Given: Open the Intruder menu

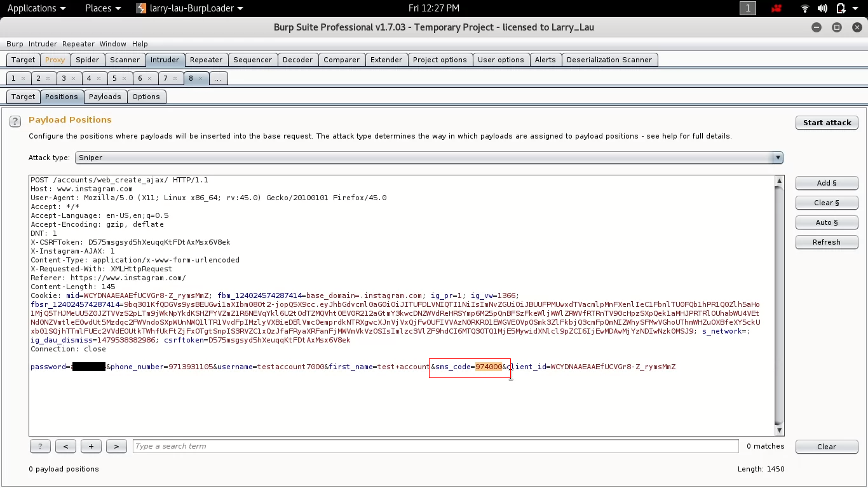Looking at the screenshot, I should (43, 44).
